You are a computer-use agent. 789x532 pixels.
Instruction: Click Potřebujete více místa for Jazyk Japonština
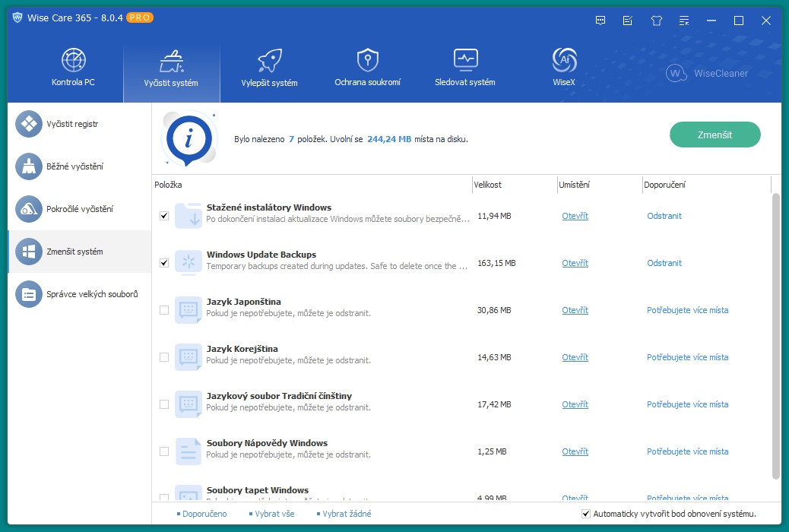pos(687,310)
